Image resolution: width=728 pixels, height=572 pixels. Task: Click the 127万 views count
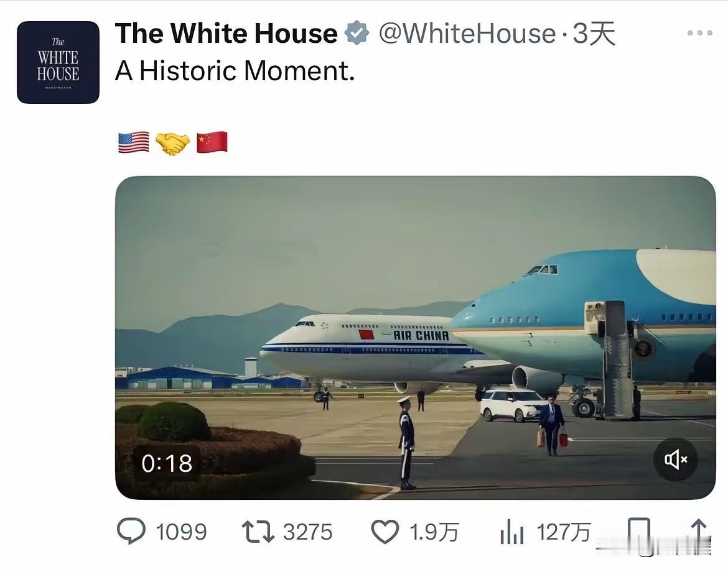pyautogui.click(x=564, y=531)
